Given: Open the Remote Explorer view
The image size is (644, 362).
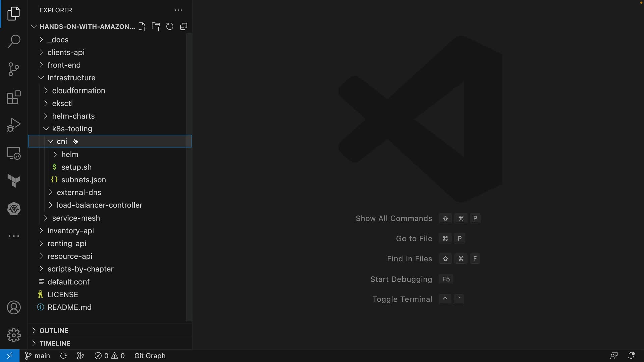Looking at the screenshot, I should tap(14, 153).
